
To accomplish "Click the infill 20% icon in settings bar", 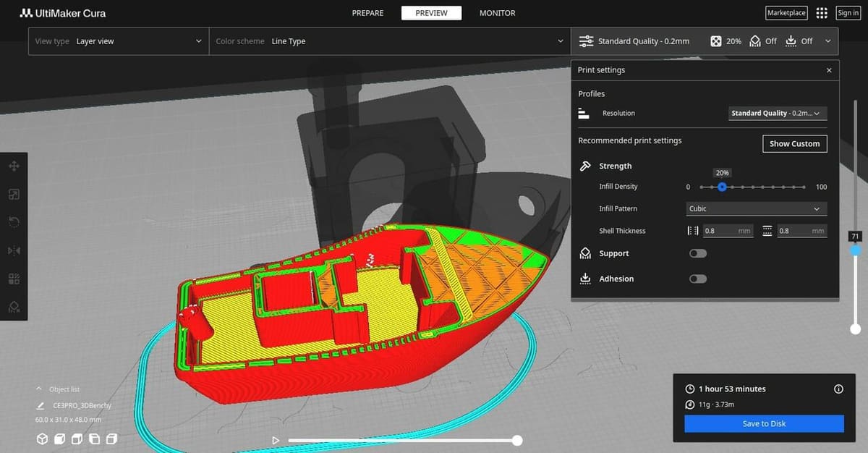I will (x=715, y=41).
